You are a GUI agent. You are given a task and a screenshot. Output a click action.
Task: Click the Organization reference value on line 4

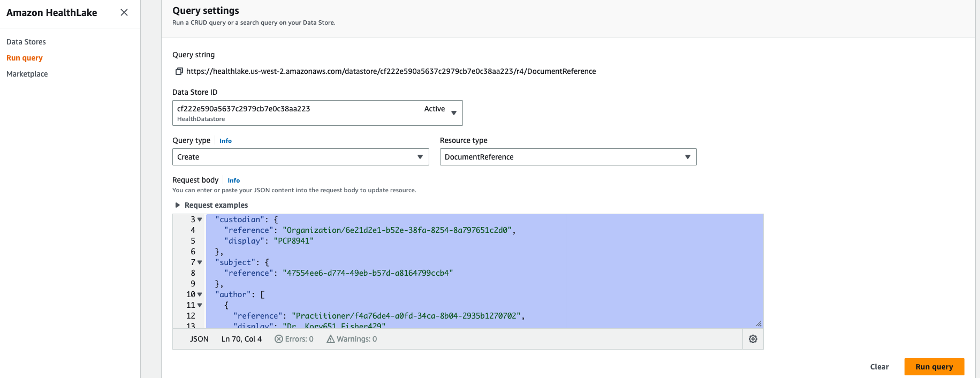point(397,230)
